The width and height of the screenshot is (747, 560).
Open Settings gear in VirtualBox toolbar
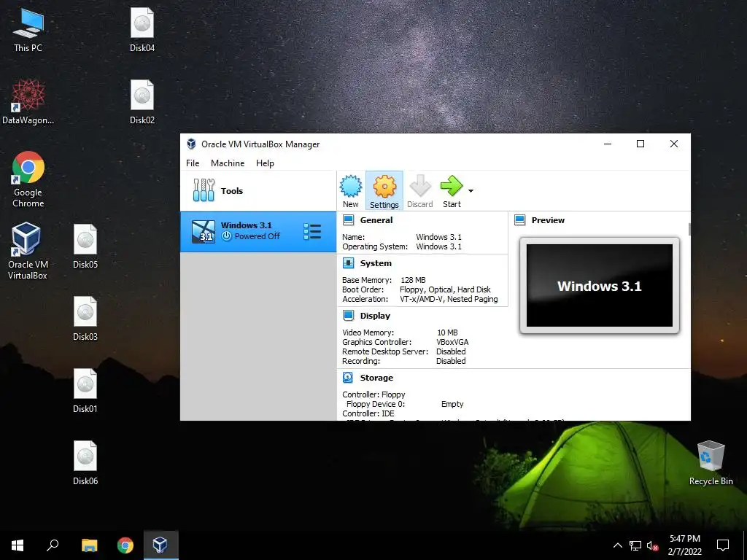[384, 190]
